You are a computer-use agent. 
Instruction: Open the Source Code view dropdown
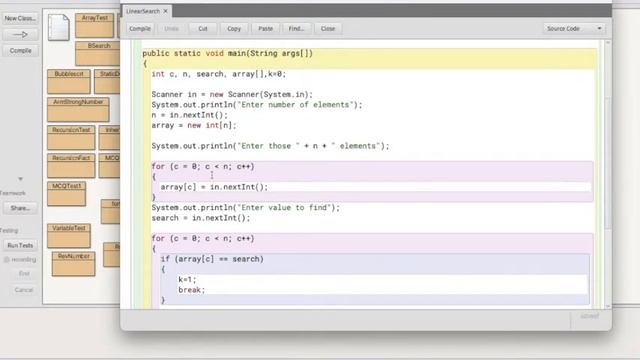pos(574,29)
